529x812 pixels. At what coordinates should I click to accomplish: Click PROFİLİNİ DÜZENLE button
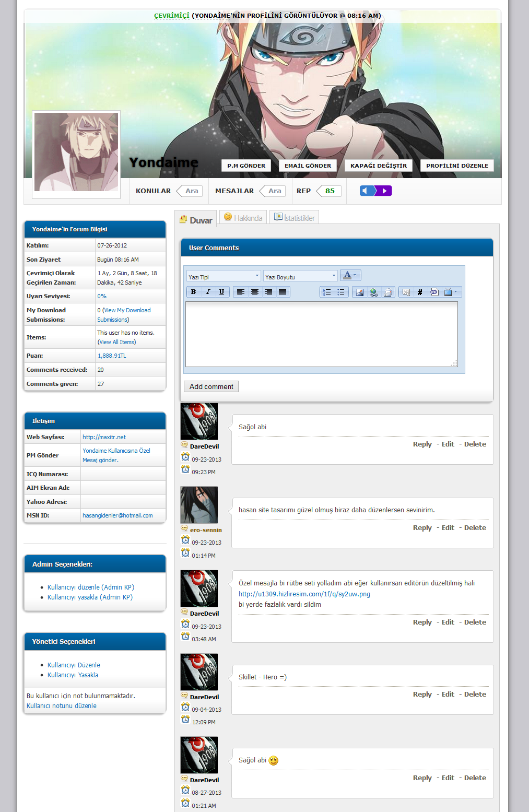457,166
